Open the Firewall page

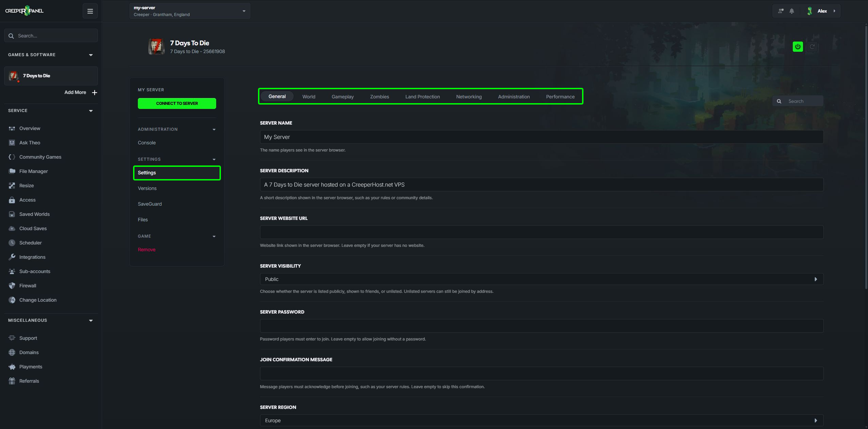pos(28,286)
